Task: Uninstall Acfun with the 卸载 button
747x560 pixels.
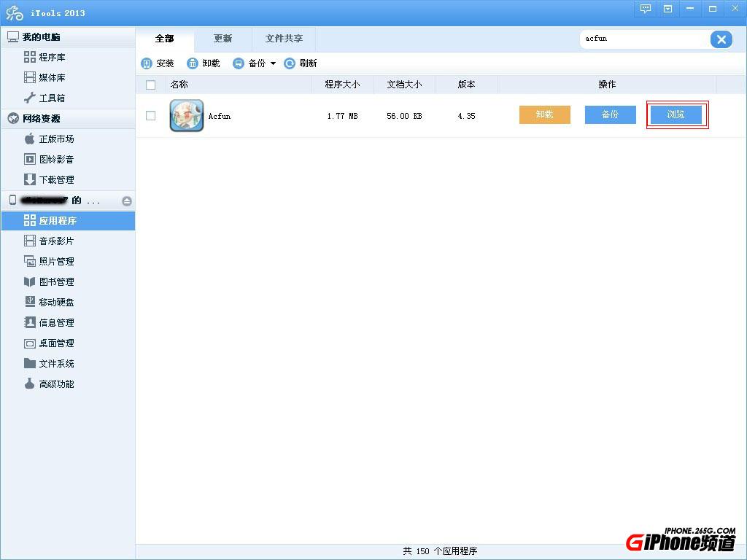Action: click(544, 114)
